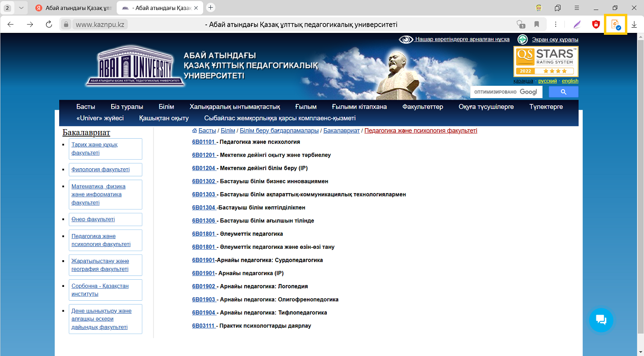Image resolution: width=644 pixels, height=356 pixels.
Task: Click the home icon in breadcrumb
Action: click(195, 131)
